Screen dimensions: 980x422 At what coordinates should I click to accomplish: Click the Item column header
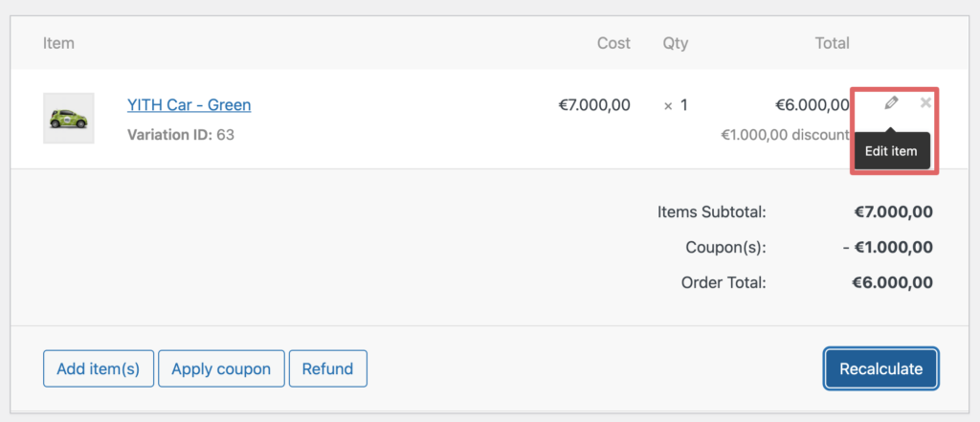[58, 43]
